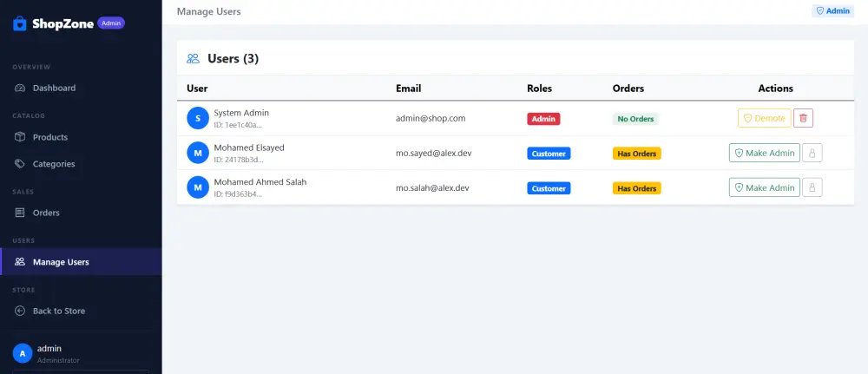Make Mohamed Elsayed an admin
The height and width of the screenshot is (374, 868).
765,153
